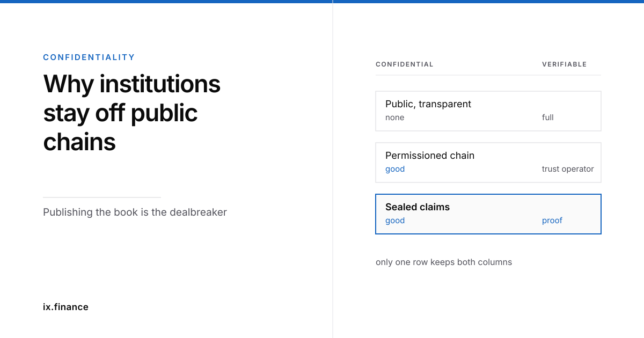Select the headline 'Why institutions stay off public chains'
Screen dimensions: 644x338
click(x=132, y=113)
